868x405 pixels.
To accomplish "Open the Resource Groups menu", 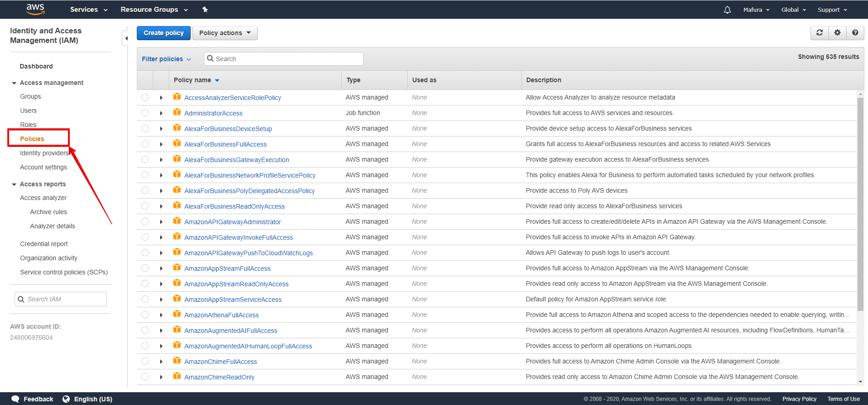I will [x=154, y=10].
